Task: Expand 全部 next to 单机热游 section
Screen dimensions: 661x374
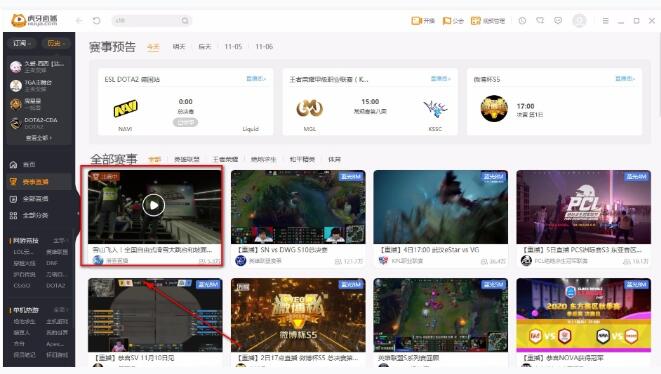Action: click(x=60, y=310)
